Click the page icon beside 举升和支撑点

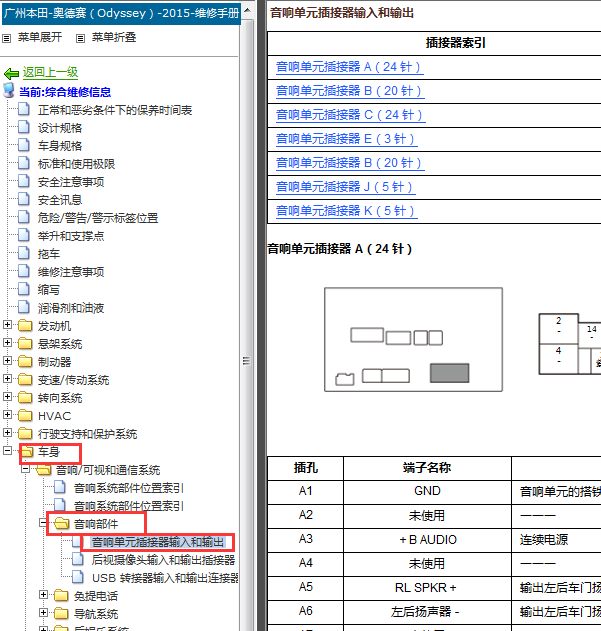(24, 235)
